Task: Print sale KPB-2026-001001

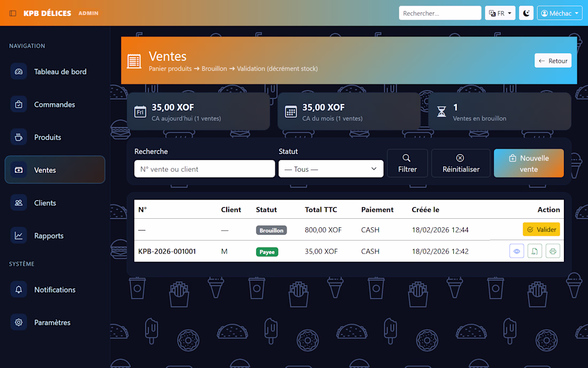Action: (x=552, y=251)
